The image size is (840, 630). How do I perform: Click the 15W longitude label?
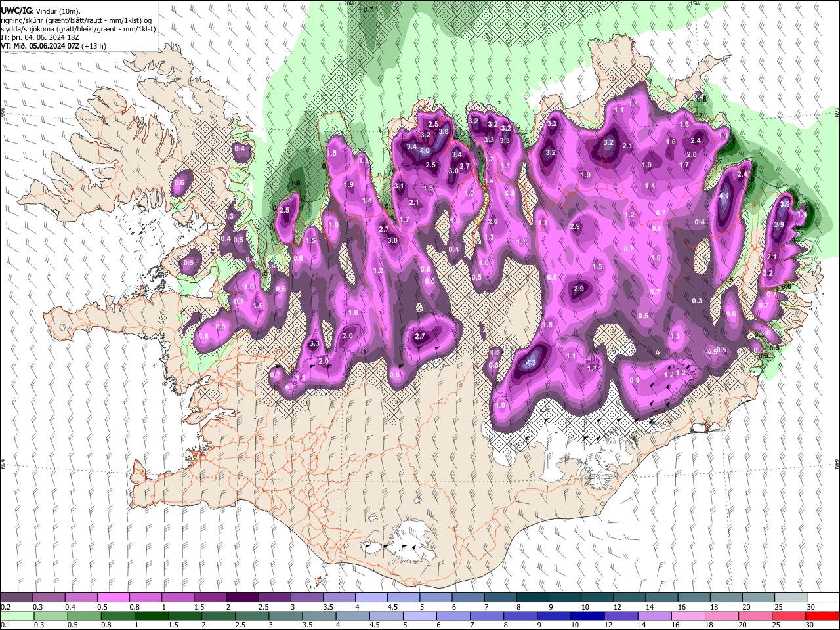click(x=695, y=3)
